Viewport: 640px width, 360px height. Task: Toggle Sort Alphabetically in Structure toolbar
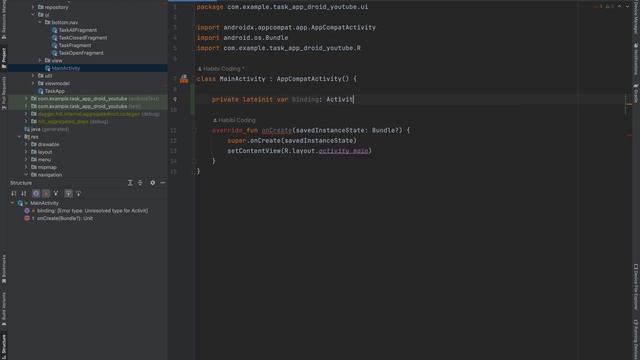click(24, 193)
